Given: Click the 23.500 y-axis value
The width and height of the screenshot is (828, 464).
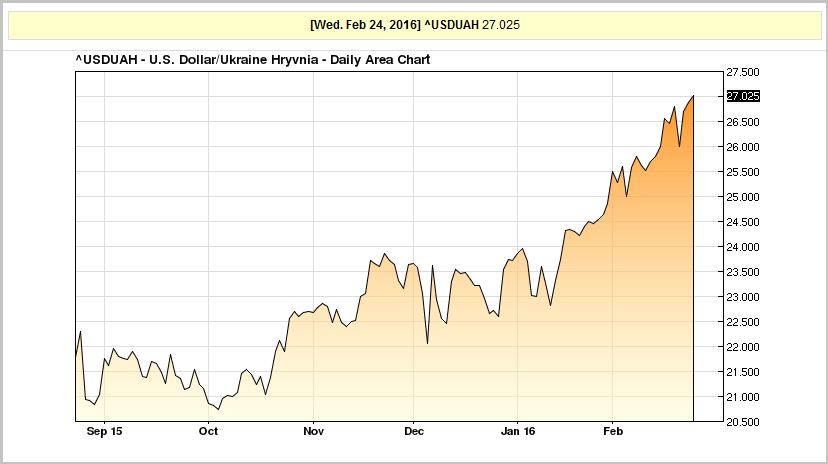Looking at the screenshot, I should [743, 272].
